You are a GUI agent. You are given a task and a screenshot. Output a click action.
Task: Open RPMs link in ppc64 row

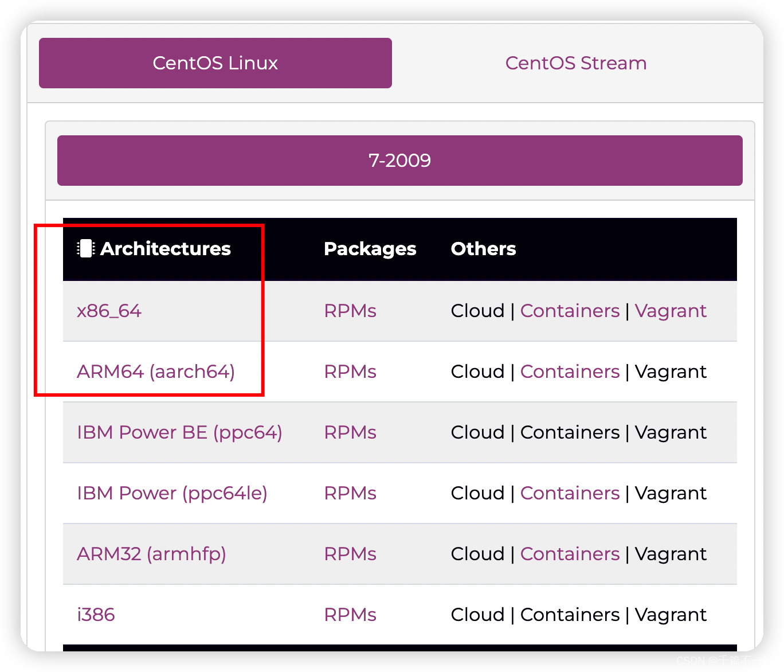coord(350,432)
